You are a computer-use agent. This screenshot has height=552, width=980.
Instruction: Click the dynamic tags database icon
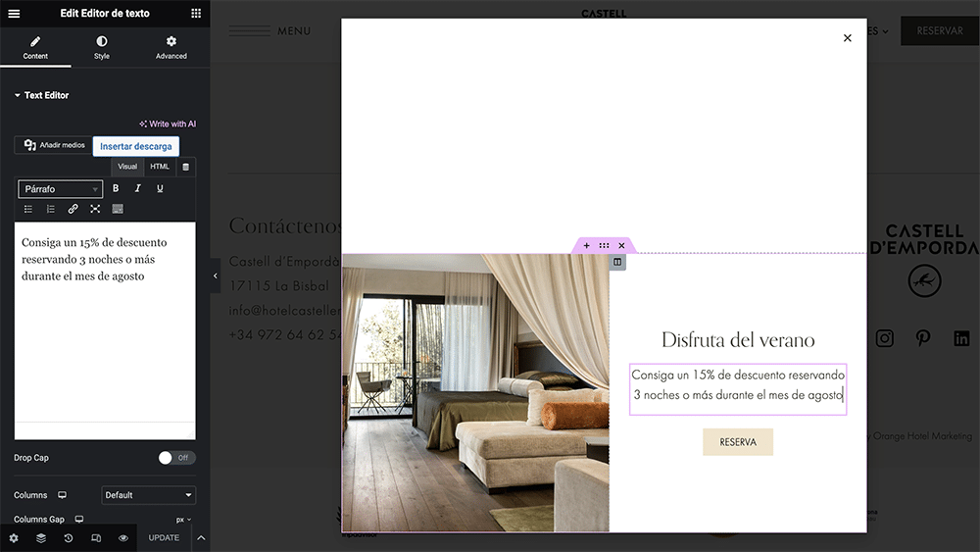pyautogui.click(x=185, y=167)
